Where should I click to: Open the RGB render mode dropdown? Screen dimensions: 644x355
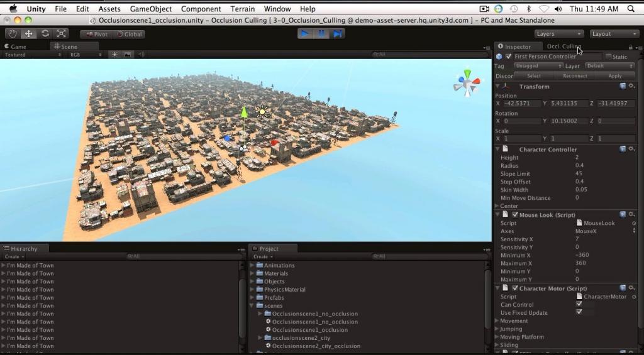tap(86, 55)
